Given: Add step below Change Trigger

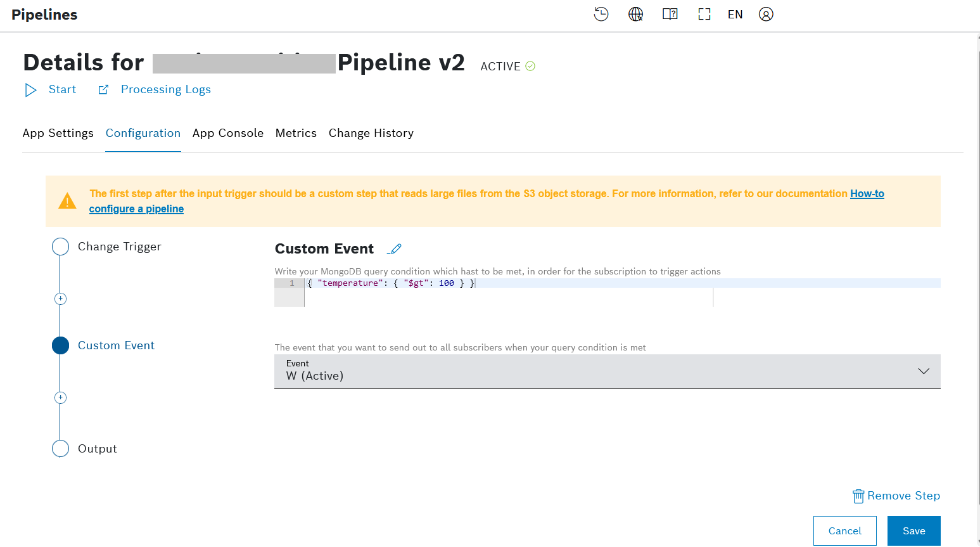Looking at the screenshot, I should point(60,299).
